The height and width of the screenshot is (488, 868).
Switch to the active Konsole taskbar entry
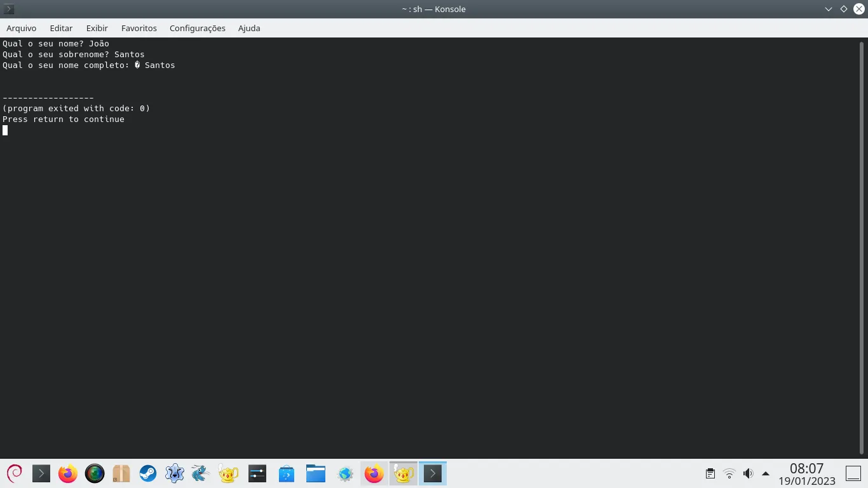(433, 473)
